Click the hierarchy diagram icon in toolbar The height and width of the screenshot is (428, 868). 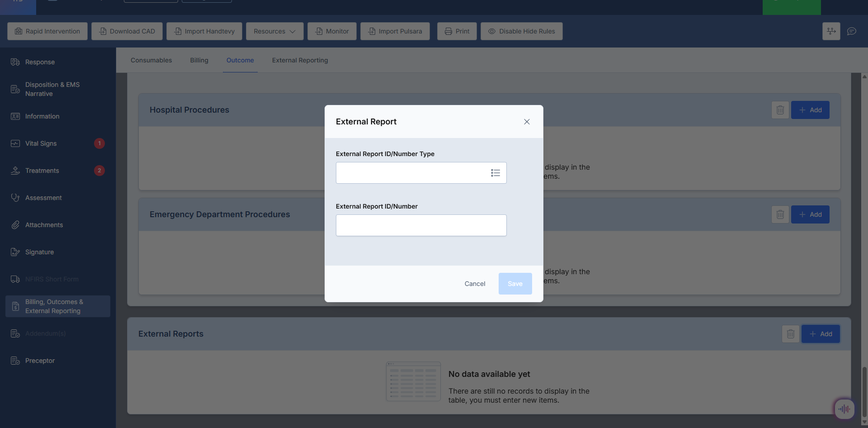tap(831, 31)
